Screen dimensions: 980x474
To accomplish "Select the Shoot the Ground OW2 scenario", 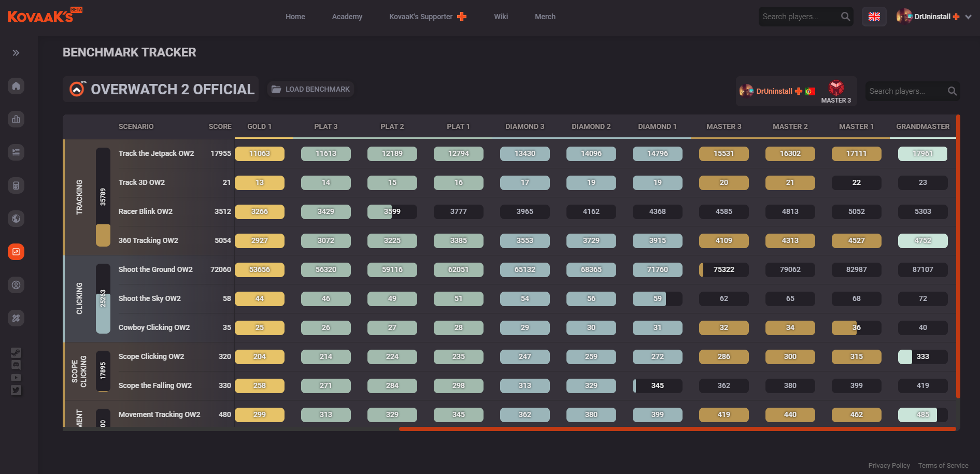I will [155, 269].
